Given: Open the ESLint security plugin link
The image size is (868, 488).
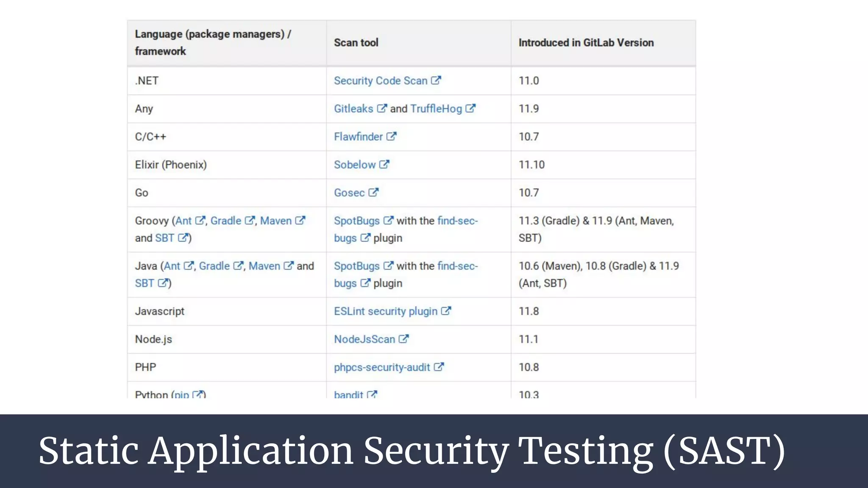Looking at the screenshot, I should click(x=386, y=311).
